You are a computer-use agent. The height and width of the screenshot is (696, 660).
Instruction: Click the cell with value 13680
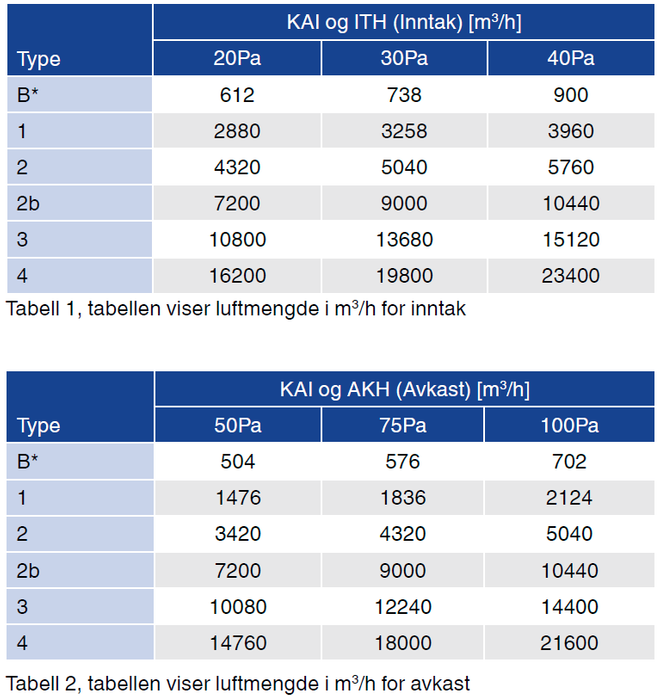pyautogui.click(x=404, y=240)
